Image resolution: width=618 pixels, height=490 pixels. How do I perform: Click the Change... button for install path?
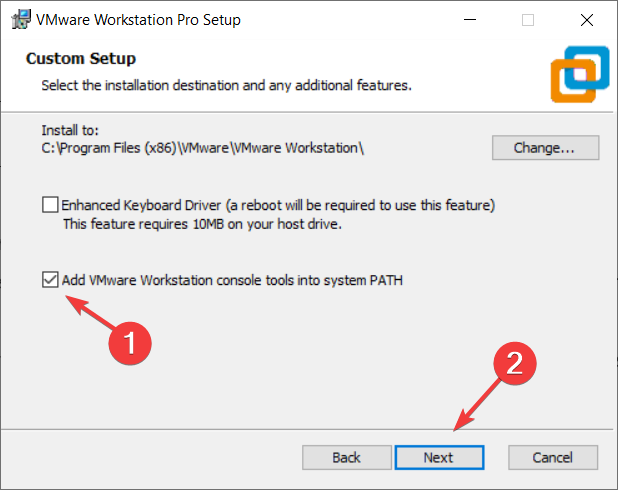[545, 148]
